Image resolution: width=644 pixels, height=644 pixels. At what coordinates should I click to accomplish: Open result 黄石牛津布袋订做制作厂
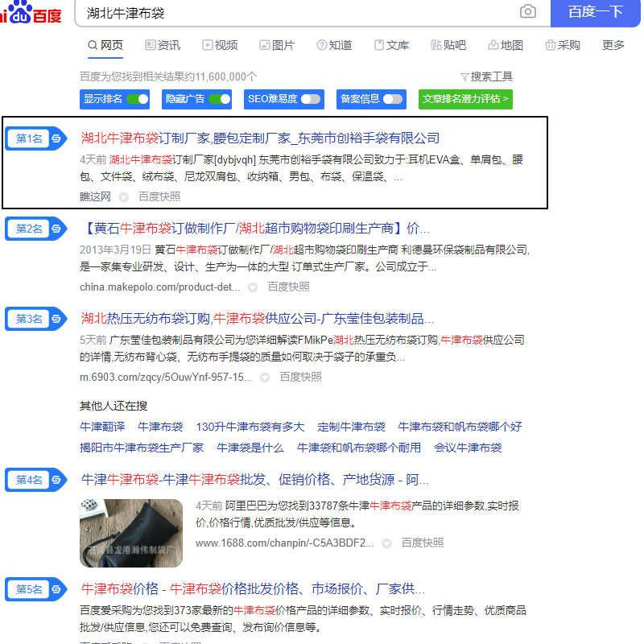[x=255, y=229]
